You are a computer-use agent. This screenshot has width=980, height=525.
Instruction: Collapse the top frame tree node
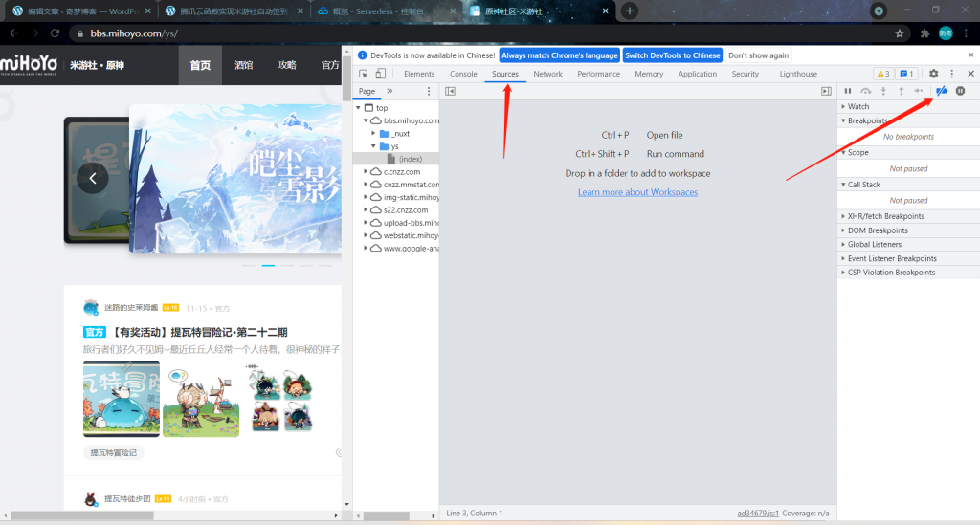click(359, 108)
